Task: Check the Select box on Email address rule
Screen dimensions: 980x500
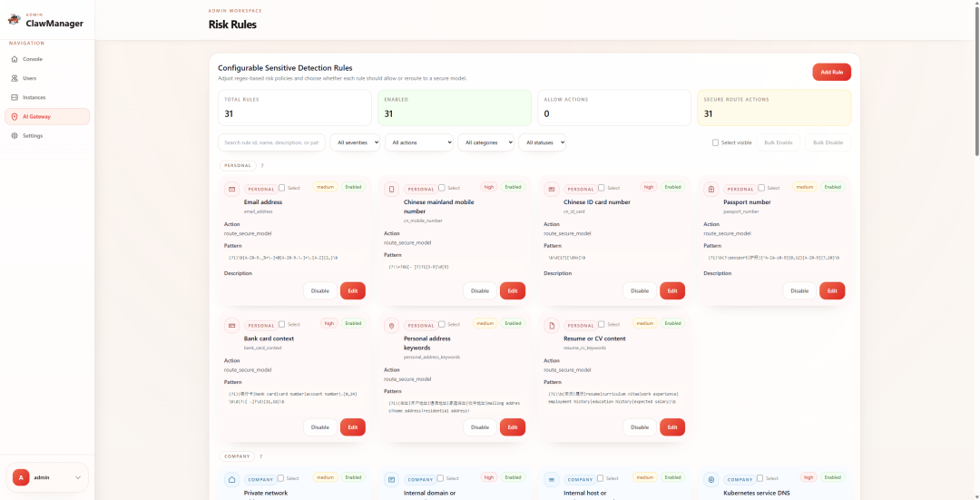Action: tap(282, 188)
